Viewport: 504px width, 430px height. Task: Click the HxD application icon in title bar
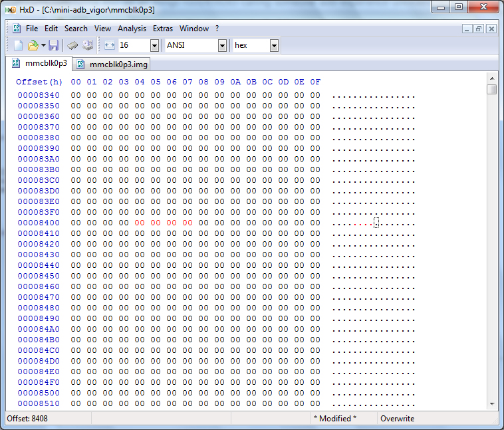(11, 9)
